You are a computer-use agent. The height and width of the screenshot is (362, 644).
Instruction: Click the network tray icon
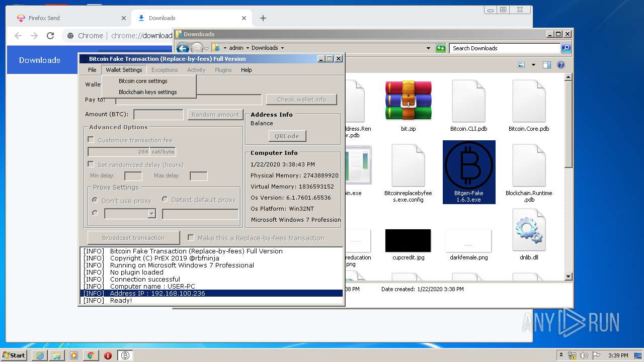tap(572, 355)
